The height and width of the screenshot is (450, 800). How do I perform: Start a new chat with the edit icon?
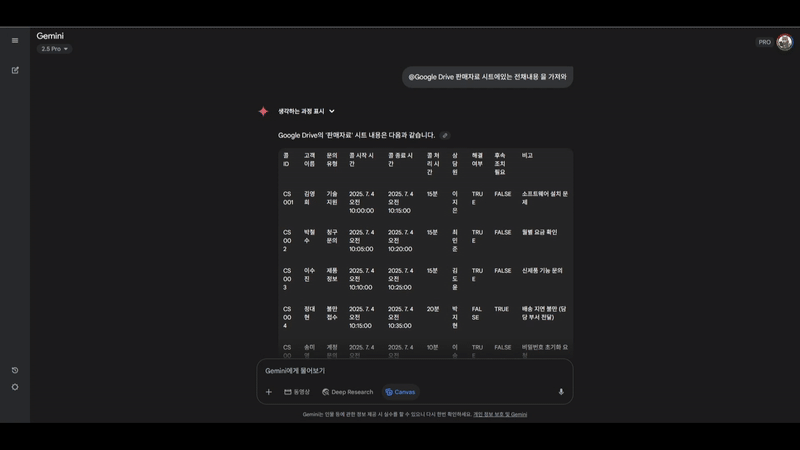(15, 70)
